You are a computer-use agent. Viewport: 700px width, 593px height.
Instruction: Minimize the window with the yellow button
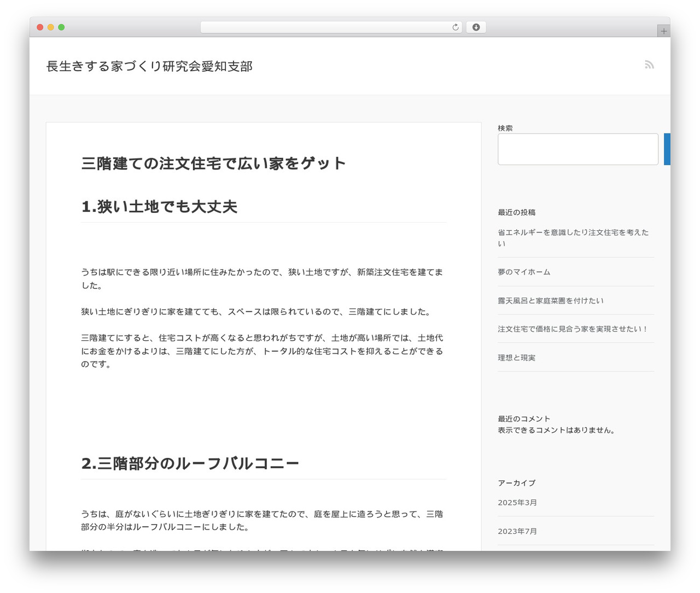point(50,27)
